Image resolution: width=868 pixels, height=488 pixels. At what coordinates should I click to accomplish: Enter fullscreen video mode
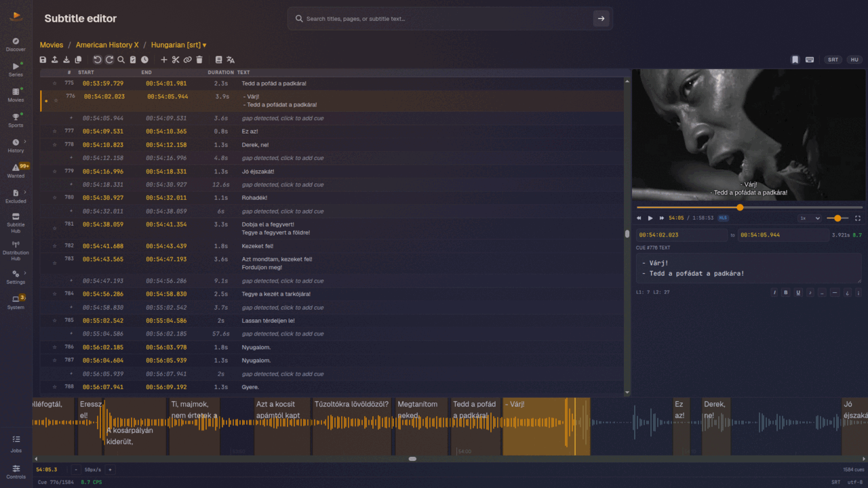(x=858, y=218)
